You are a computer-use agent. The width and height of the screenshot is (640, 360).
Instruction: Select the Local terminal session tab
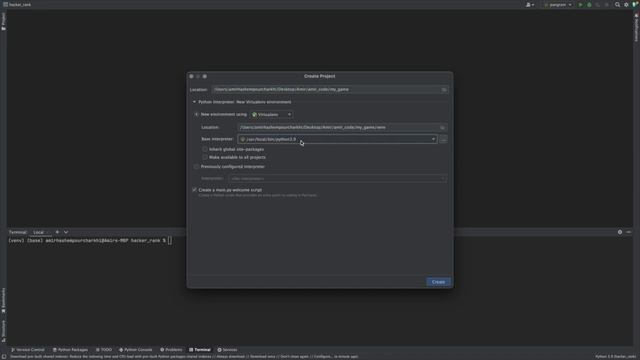40,232
